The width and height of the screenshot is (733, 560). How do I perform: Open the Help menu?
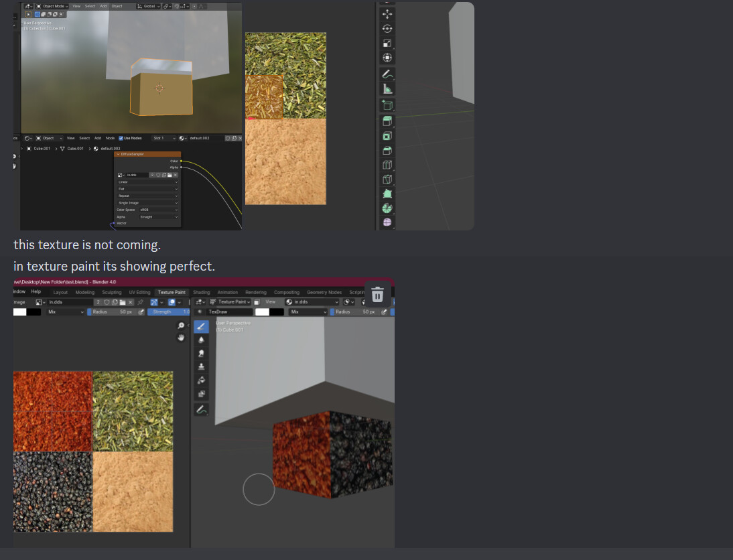click(x=36, y=291)
